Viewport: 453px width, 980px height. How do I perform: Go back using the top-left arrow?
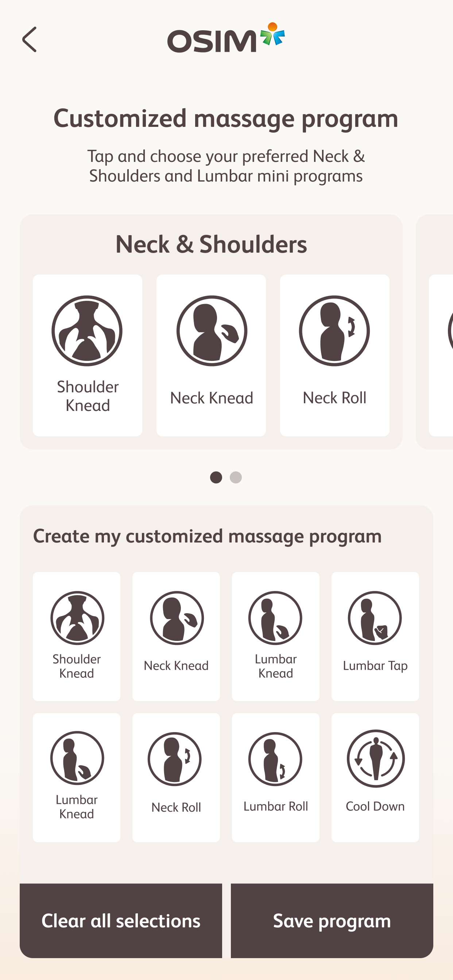click(x=29, y=39)
